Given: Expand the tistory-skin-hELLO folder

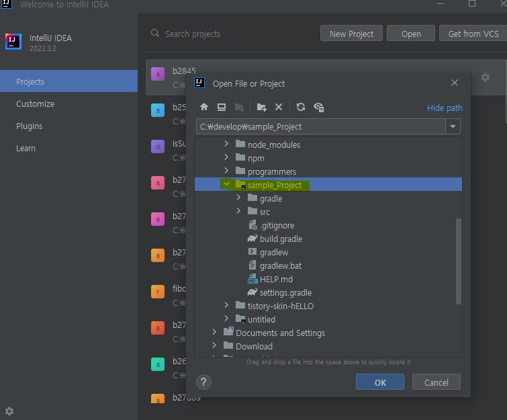Looking at the screenshot, I should click(226, 305).
